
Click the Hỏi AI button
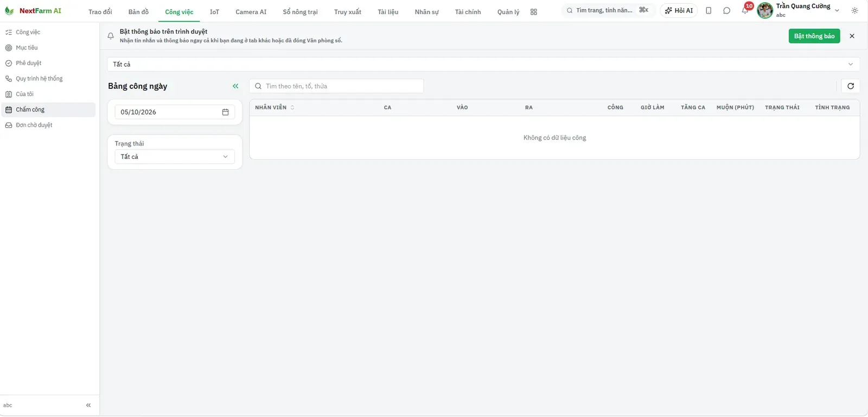tap(679, 11)
